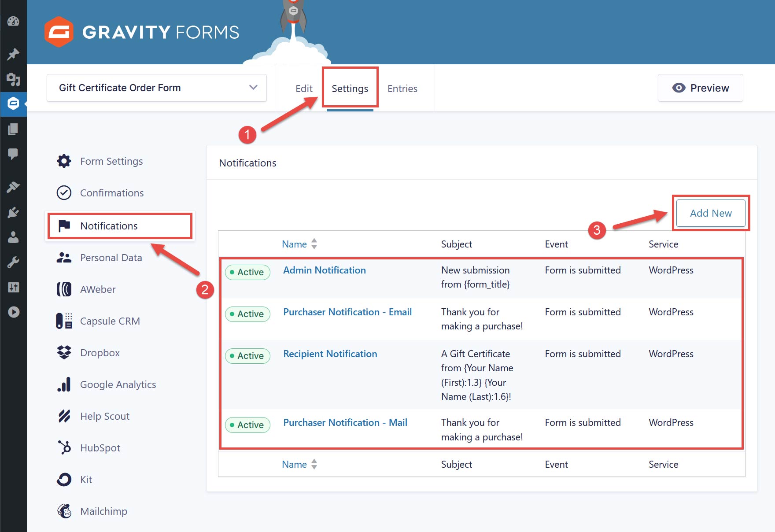Viewport: 775px width, 532px height.
Task: Open the Plugins plug icon in sidebar
Action: point(13,212)
